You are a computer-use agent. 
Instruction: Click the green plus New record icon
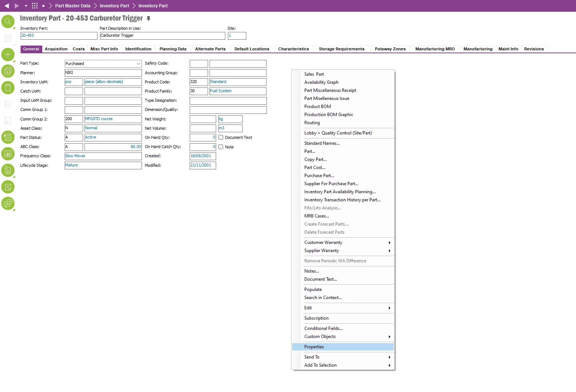click(8, 55)
